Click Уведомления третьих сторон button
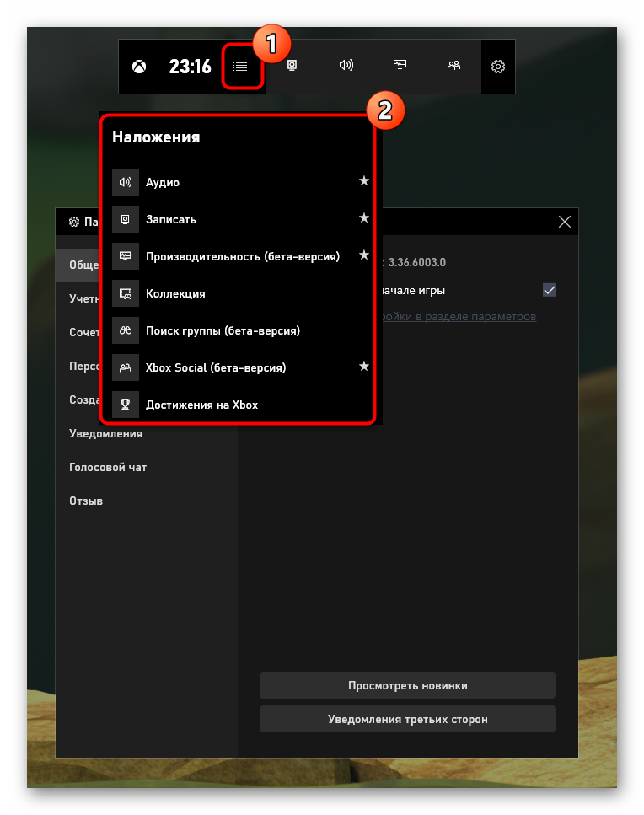The image size is (644, 815). [x=407, y=719]
